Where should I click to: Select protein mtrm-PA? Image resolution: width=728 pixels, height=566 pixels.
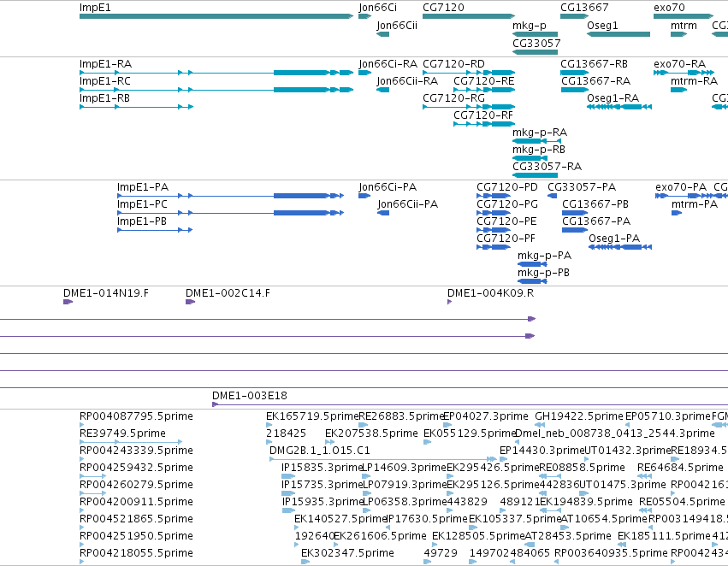tap(677, 213)
